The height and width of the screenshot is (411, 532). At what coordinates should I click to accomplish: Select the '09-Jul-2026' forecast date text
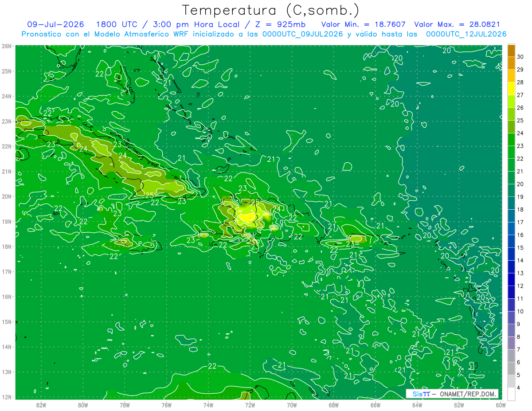(56, 24)
